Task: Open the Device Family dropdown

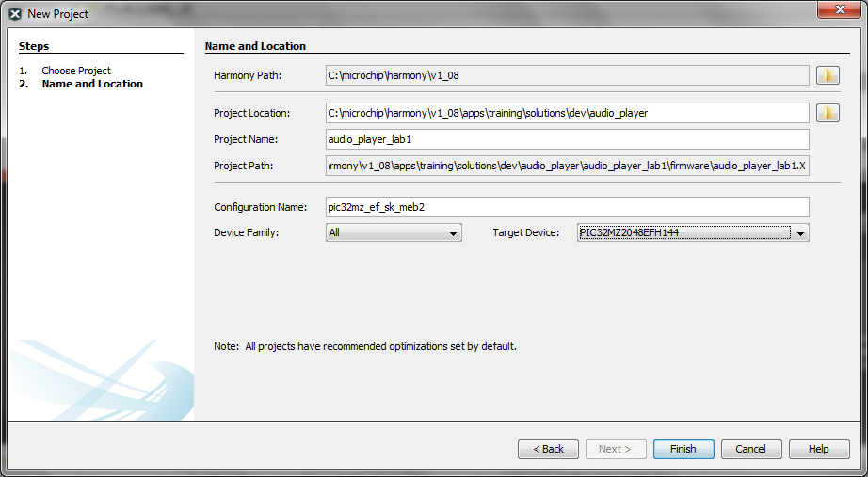Action: [x=394, y=232]
